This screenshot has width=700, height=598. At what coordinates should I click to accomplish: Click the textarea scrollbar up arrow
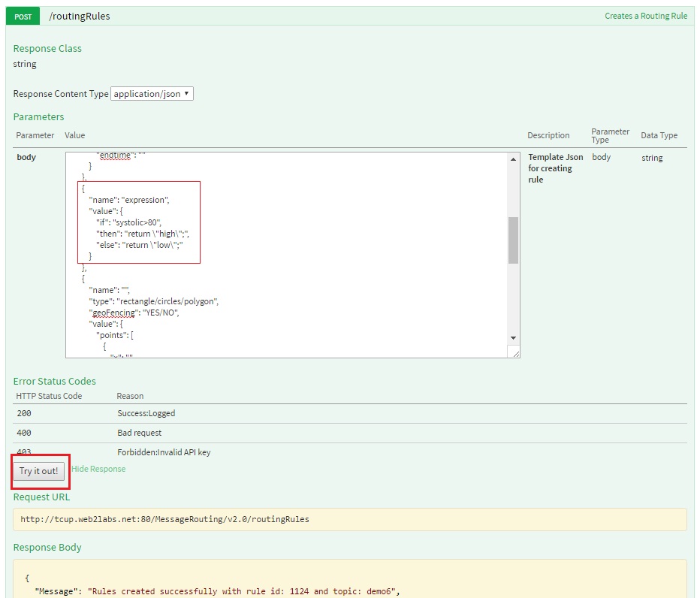514,159
